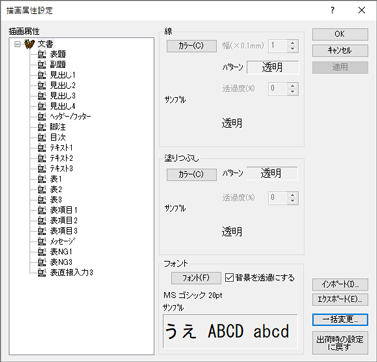Increase line 透過度 with up arrow
This screenshot has width=377, height=362.
coord(293,86)
